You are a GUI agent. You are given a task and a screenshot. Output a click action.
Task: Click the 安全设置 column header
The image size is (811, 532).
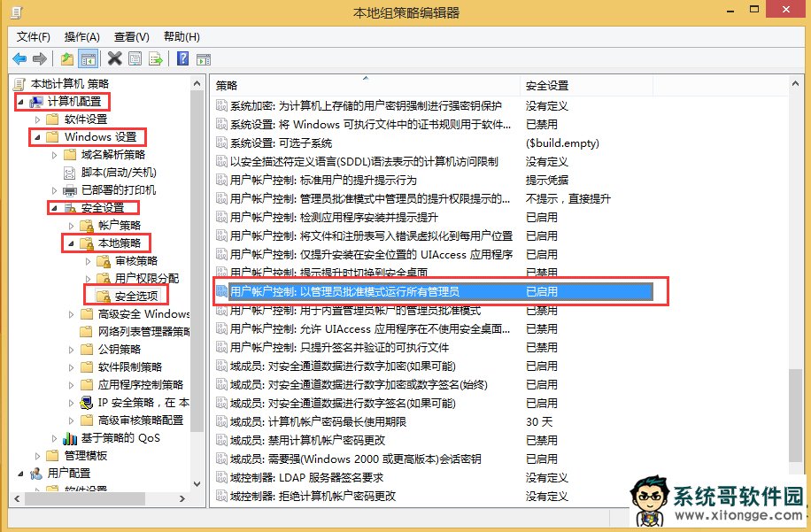[x=546, y=86]
